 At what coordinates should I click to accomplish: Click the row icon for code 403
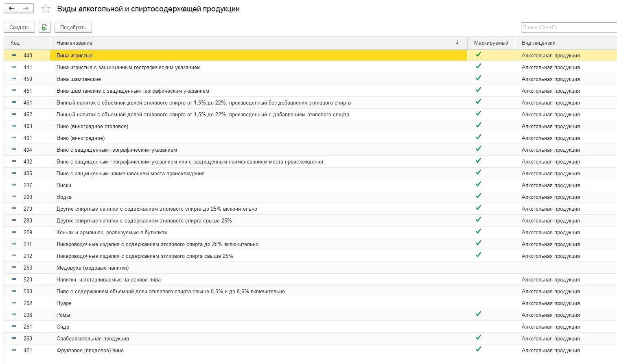click(14, 126)
